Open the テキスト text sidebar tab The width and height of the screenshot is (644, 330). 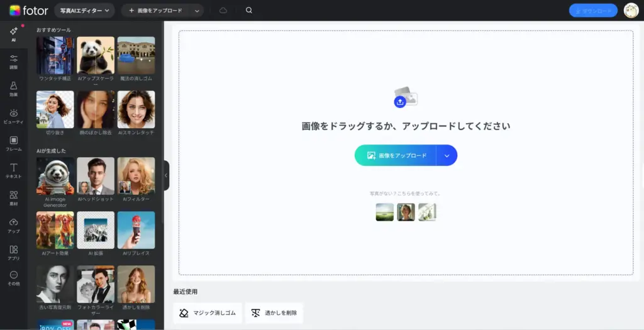(14, 171)
